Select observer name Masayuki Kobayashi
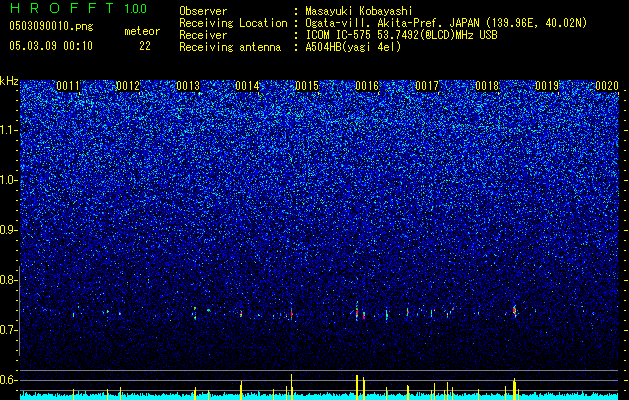 tap(359, 11)
